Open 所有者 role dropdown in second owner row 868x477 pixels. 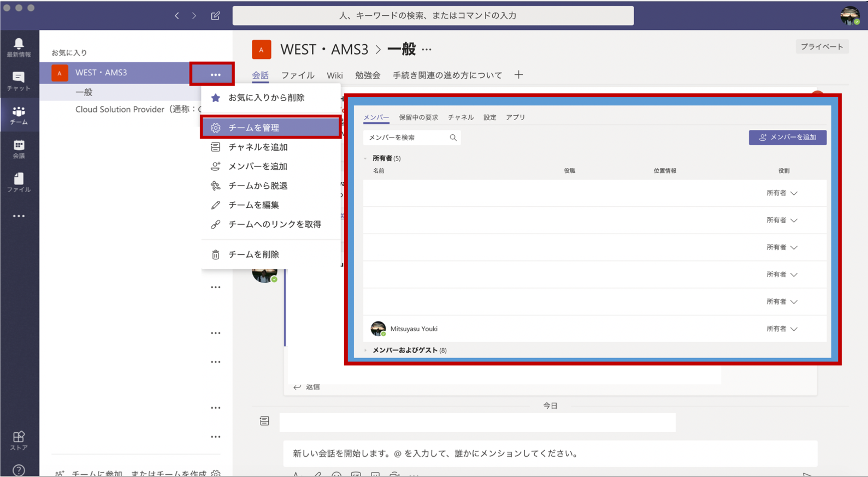(x=782, y=220)
